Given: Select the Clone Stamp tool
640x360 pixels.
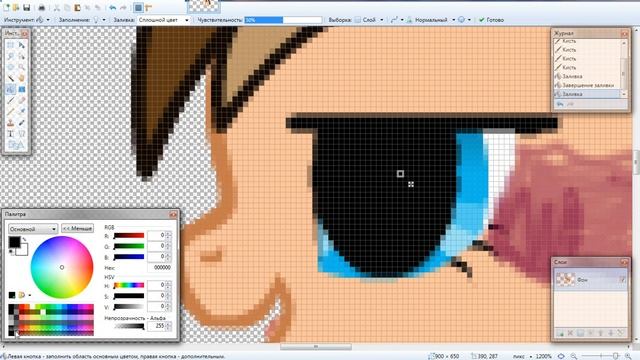Looking at the screenshot, I should [11, 122].
